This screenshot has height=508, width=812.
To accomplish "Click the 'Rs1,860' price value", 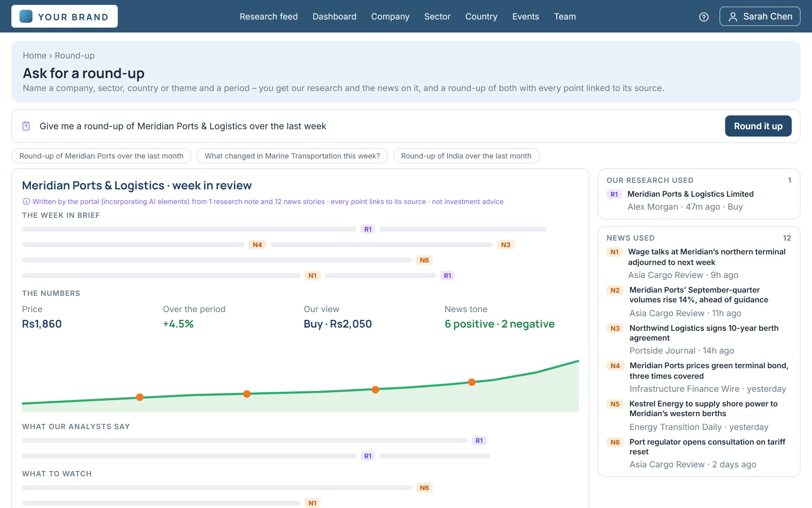I will (x=42, y=324).
